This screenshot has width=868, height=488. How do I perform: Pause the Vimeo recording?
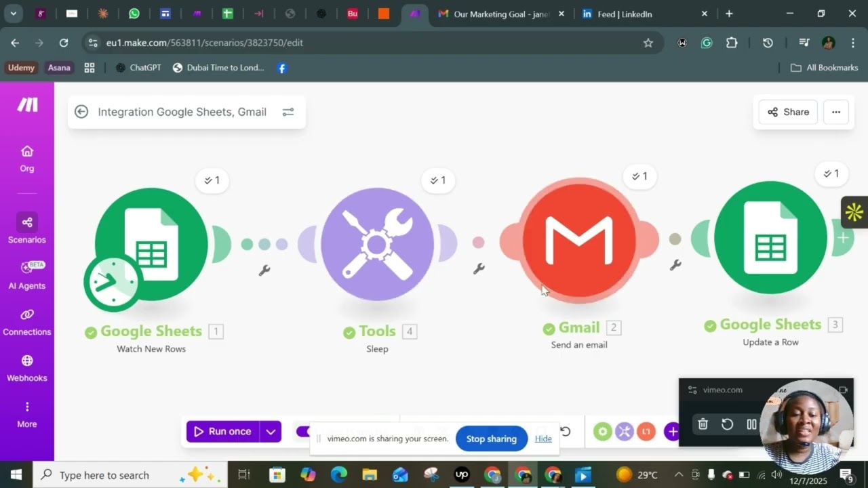tap(751, 424)
